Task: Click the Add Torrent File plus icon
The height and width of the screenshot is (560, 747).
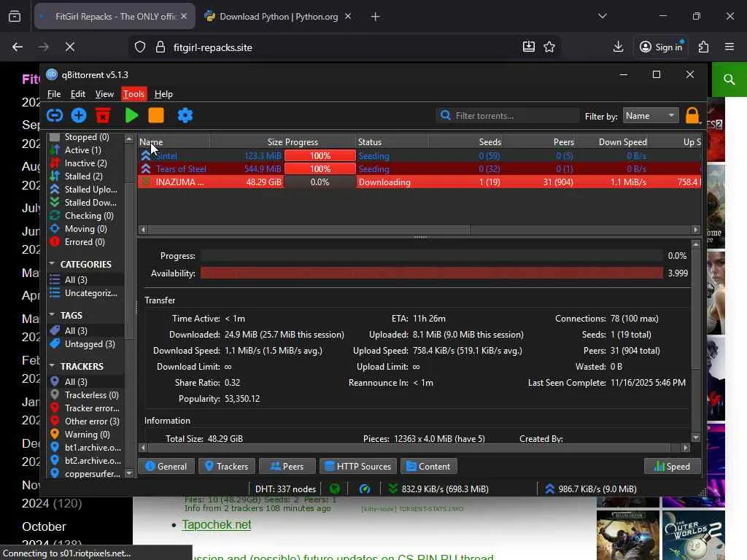Action: [79, 115]
